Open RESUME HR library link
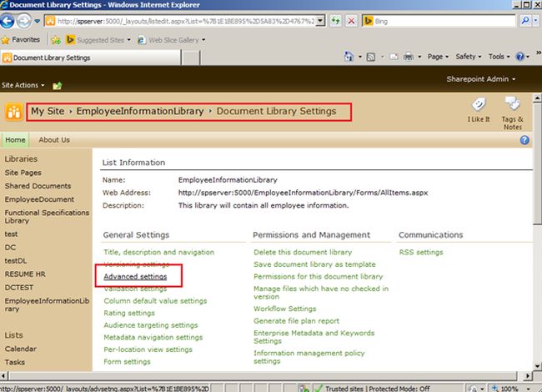The height and width of the screenshot is (392, 542). point(25,274)
